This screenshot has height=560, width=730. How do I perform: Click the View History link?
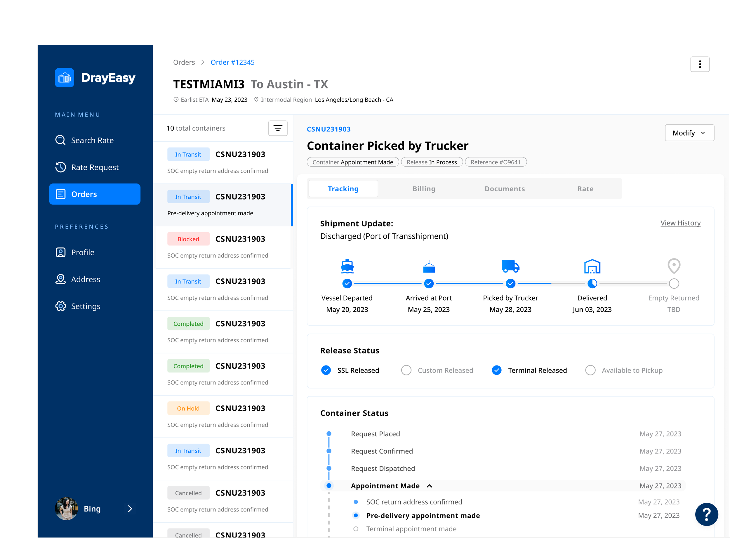[x=680, y=223]
